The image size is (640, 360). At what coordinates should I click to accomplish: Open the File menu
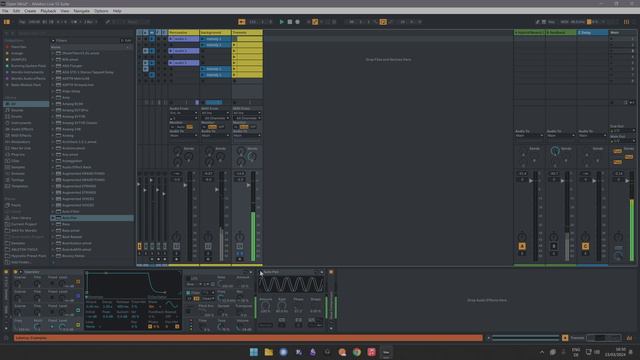(x=5, y=11)
